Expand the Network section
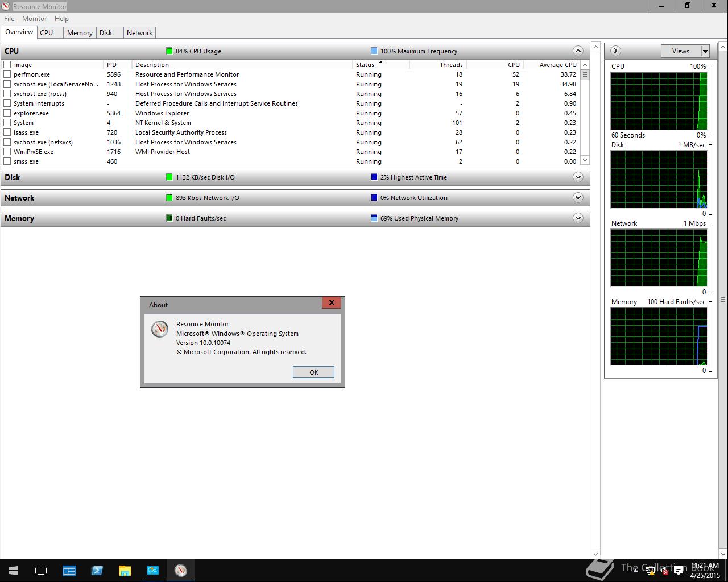Viewport: 728px width, 582px height. pyautogui.click(x=578, y=198)
